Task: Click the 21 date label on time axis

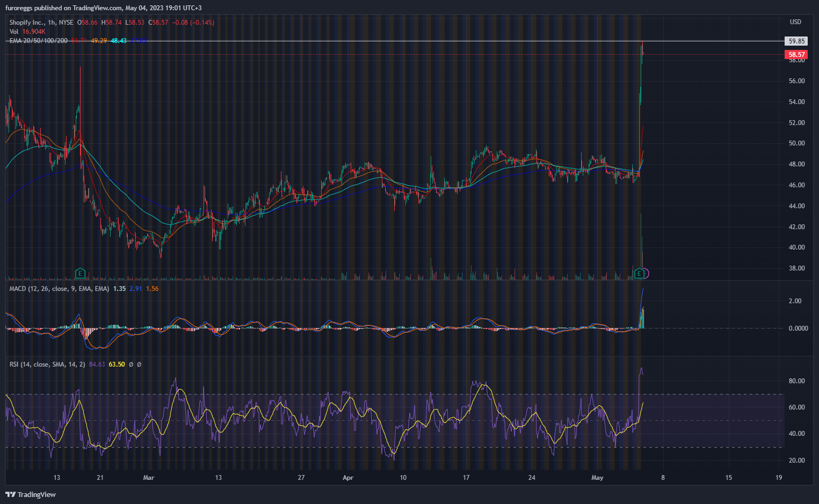Action: coord(100,478)
